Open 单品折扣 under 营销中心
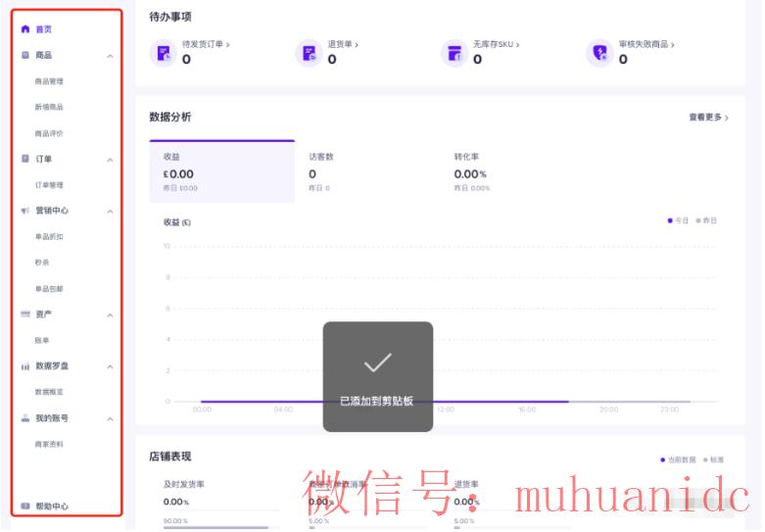Image resolution: width=765 pixels, height=532 pixels. (49, 237)
